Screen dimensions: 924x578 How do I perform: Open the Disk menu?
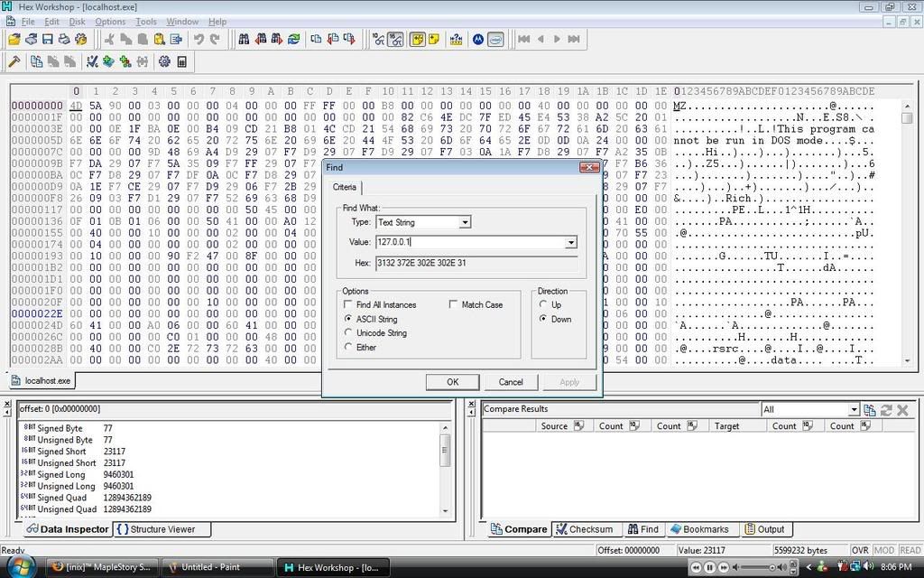pos(78,22)
